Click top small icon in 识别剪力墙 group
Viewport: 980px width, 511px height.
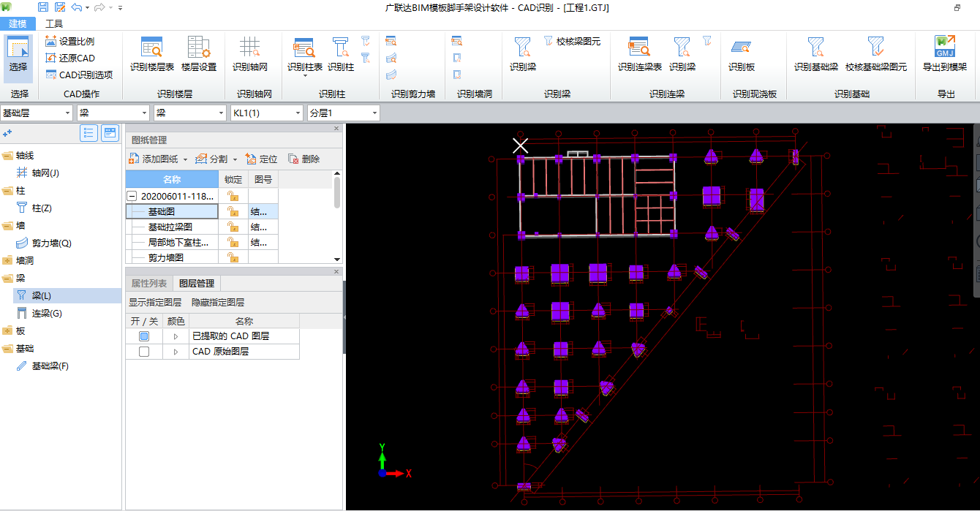coord(392,41)
